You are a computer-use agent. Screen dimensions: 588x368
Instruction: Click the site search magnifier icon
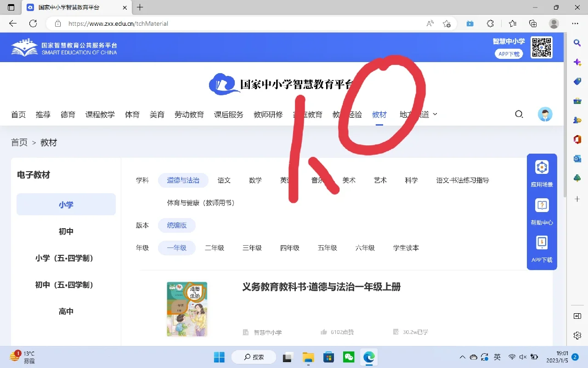pos(519,114)
